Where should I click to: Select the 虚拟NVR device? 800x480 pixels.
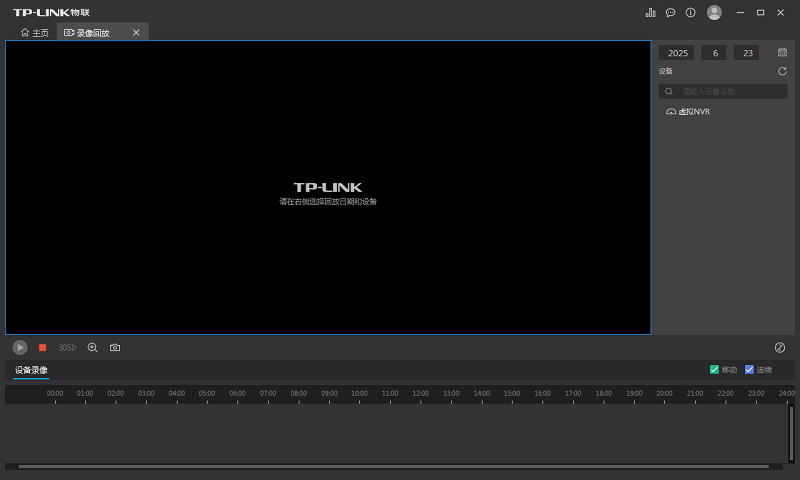(x=688, y=112)
